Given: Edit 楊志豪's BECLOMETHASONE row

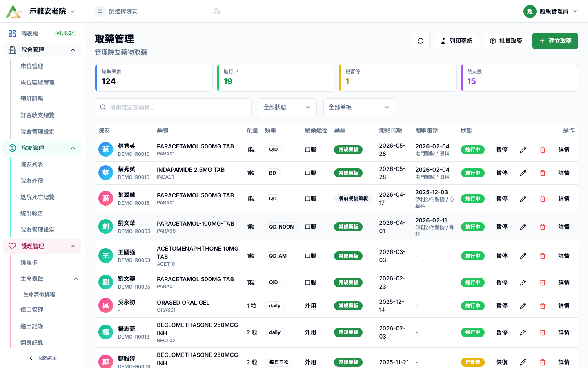Looking at the screenshot, I should 523,332.
